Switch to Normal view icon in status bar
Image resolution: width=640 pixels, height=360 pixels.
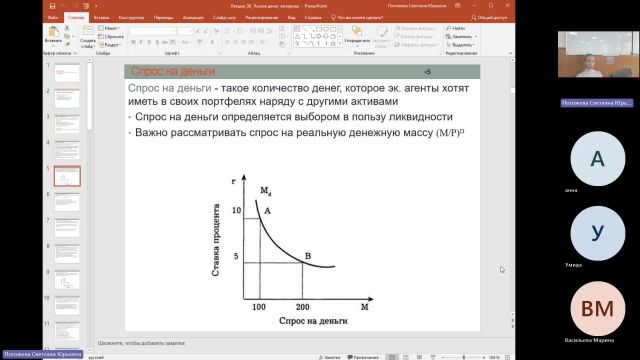(x=392, y=357)
